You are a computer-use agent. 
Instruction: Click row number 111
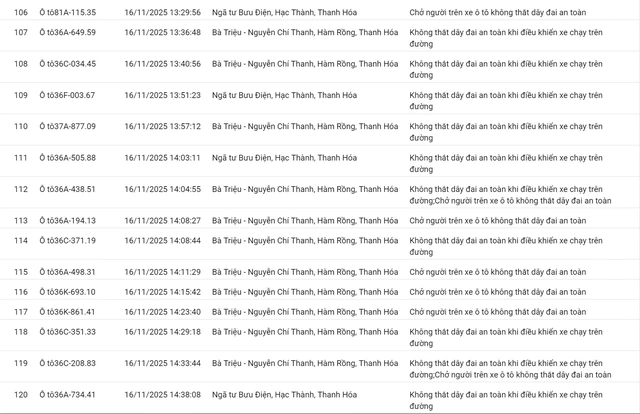tap(21, 158)
